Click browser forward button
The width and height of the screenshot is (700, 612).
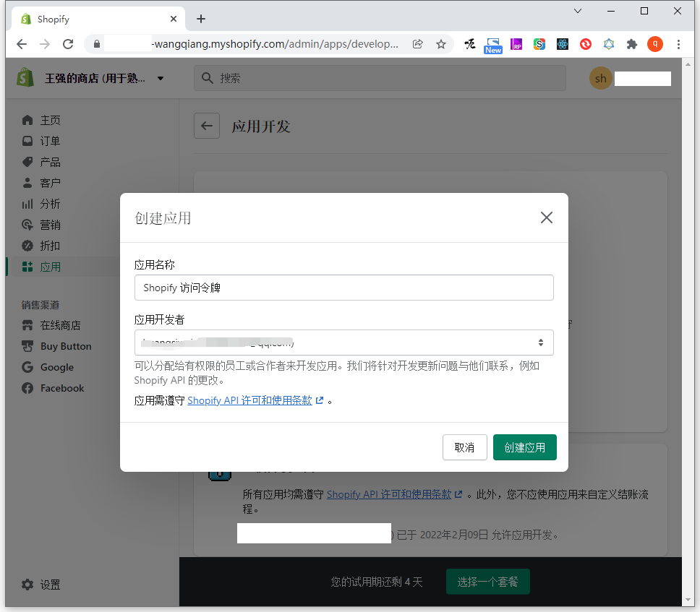[x=45, y=44]
